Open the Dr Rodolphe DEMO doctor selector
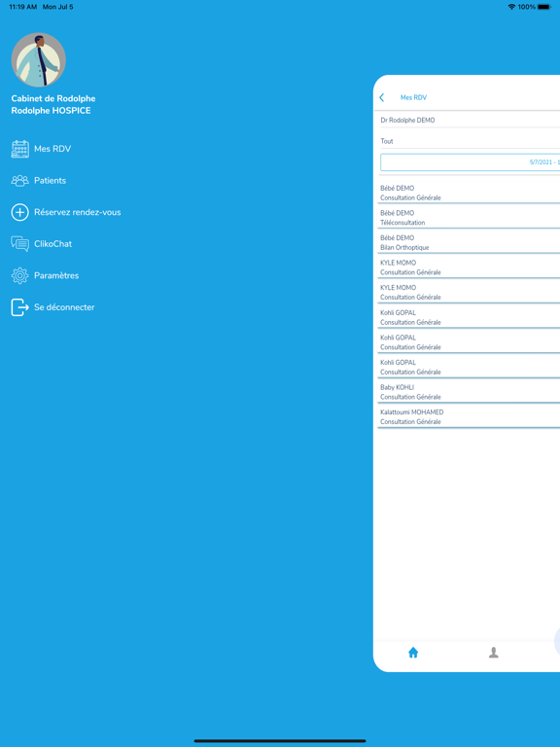The height and width of the screenshot is (747, 560). 469,120
